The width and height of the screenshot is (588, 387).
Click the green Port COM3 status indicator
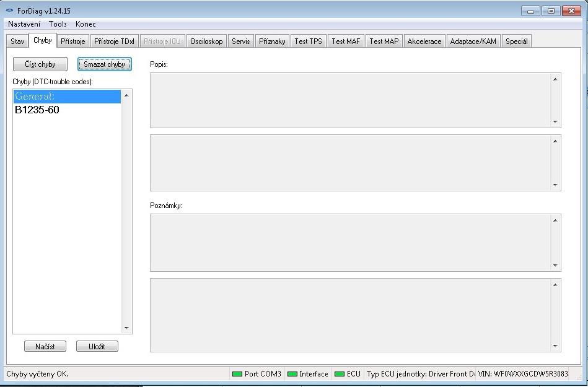coord(237,374)
